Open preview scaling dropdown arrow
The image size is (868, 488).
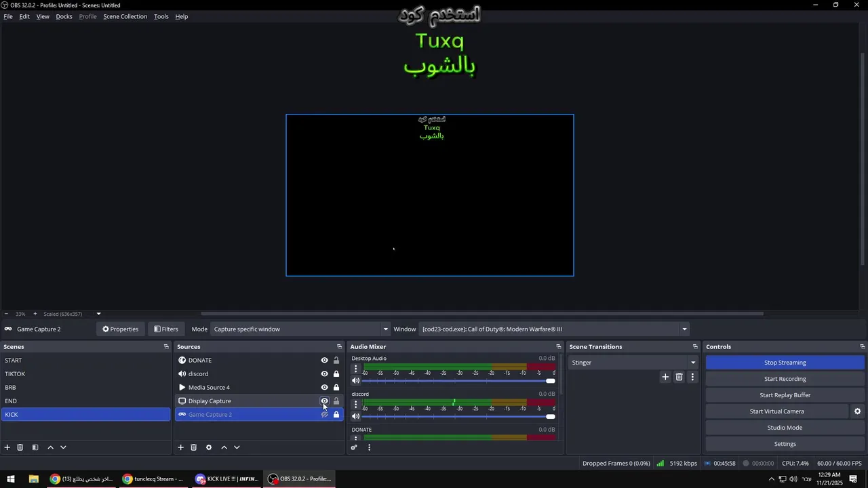pos(98,314)
